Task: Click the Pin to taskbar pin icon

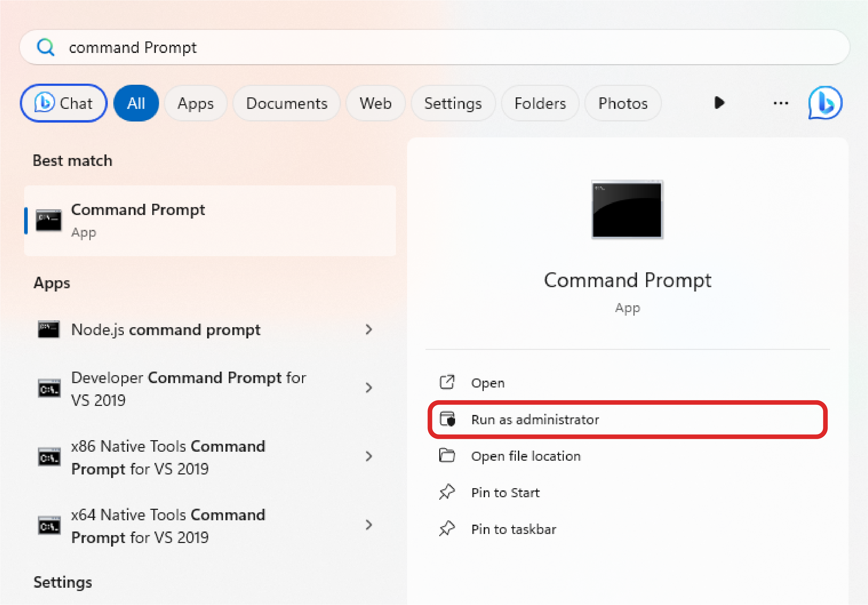Action: [x=447, y=529]
